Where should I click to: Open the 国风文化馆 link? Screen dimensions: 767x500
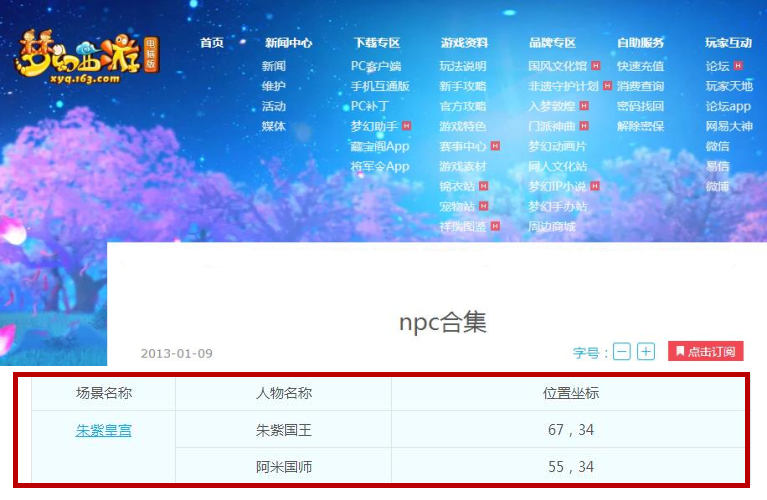(558, 66)
